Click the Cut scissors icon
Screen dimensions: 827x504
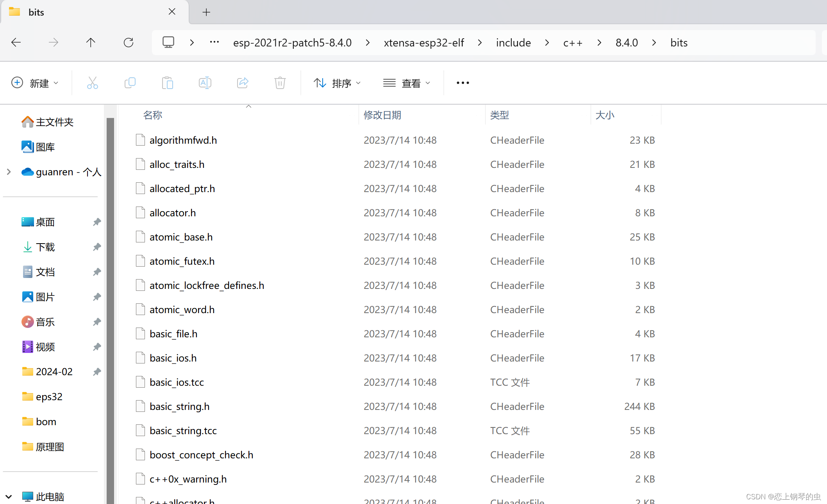point(92,83)
